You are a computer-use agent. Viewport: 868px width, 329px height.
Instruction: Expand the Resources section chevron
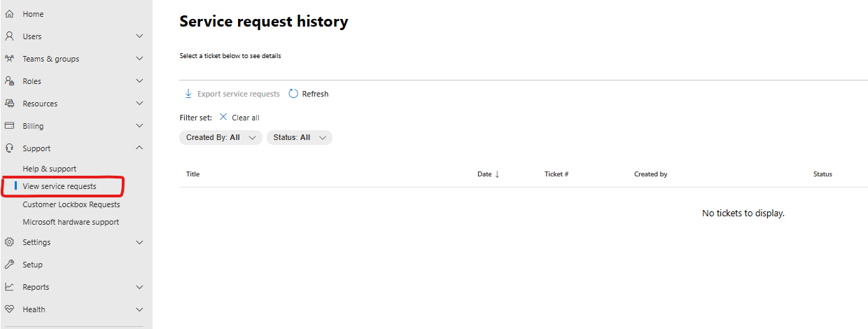coord(139,104)
